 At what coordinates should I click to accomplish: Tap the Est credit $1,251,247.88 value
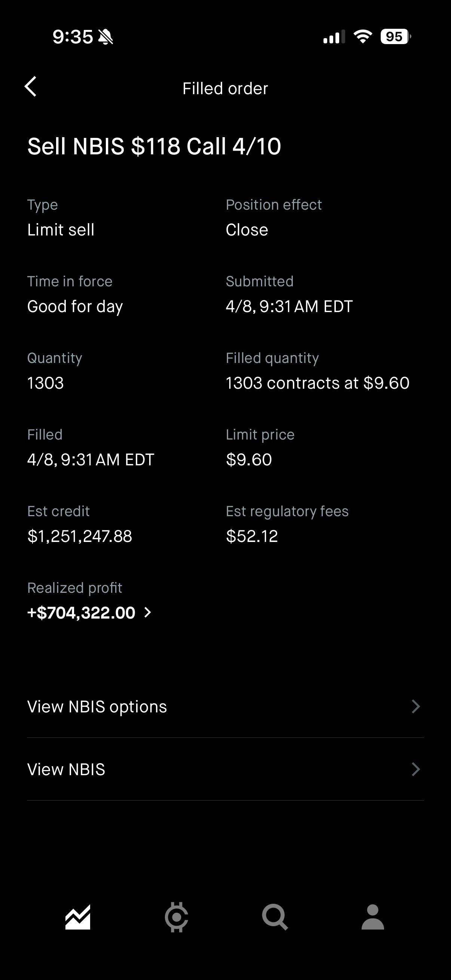pyautogui.click(x=80, y=536)
